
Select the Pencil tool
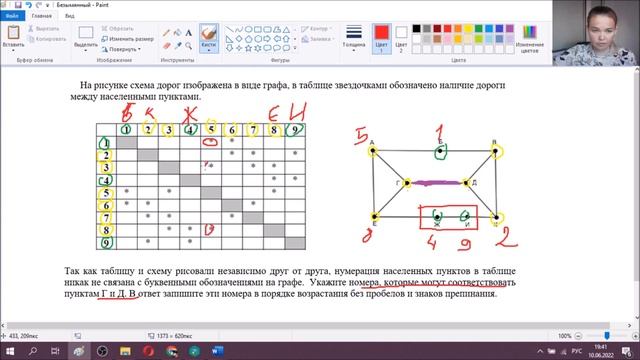pyautogui.click(x=167, y=33)
